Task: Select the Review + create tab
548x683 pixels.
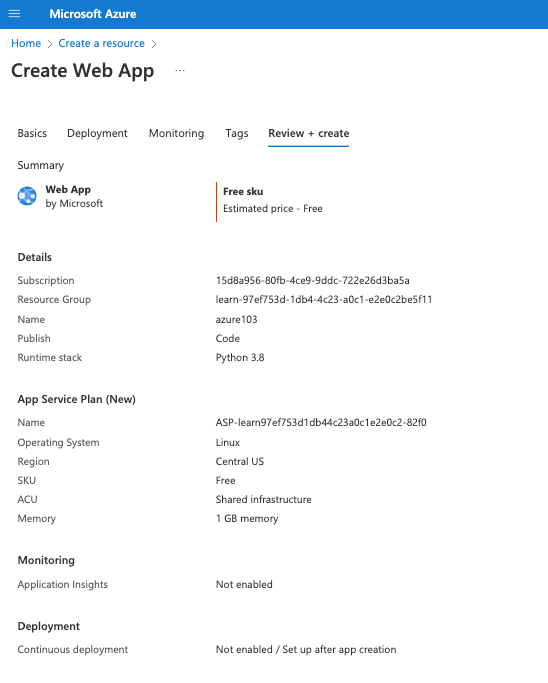Action: click(x=309, y=133)
